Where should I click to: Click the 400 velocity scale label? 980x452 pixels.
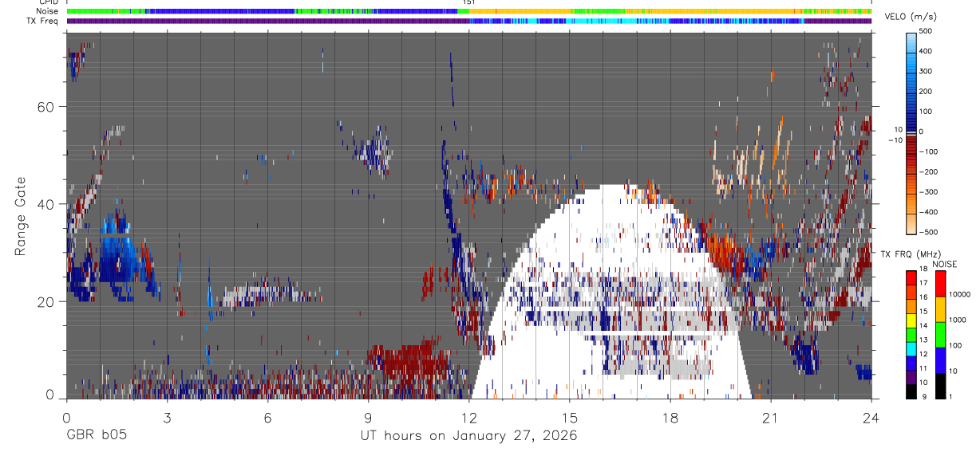click(925, 51)
